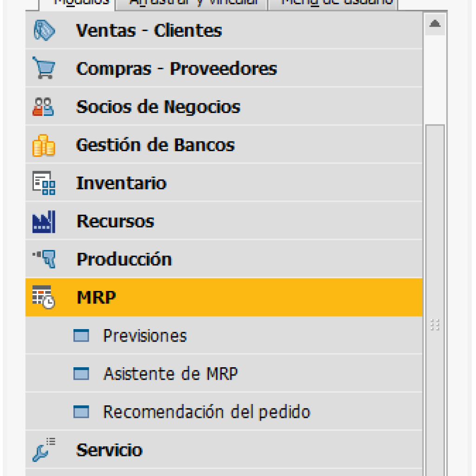Open Recomendación del pedido
The width and height of the screenshot is (476, 476).
224,412
